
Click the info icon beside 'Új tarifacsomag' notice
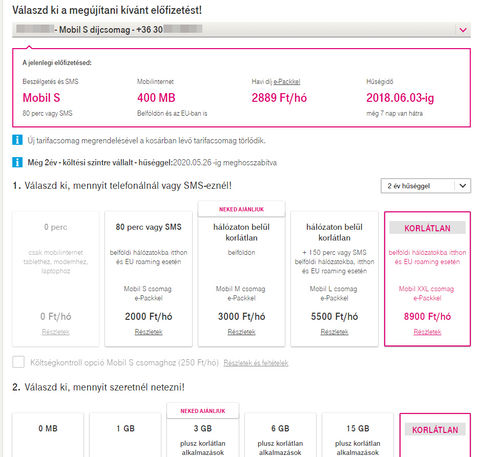pyautogui.click(x=17, y=140)
